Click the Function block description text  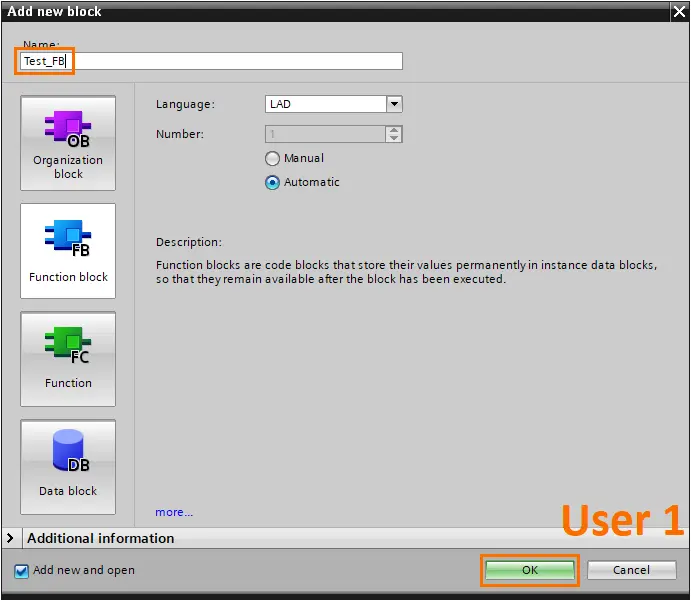(x=406, y=272)
